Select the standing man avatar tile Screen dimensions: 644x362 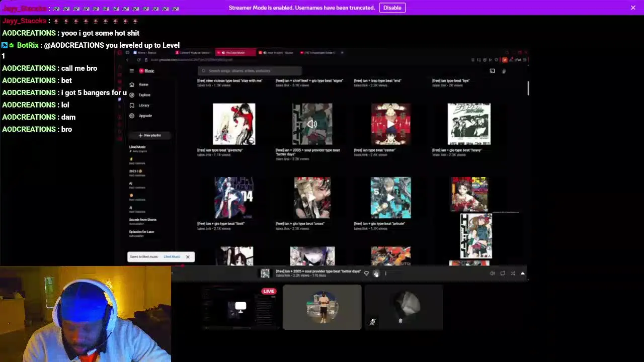pyautogui.click(x=322, y=307)
